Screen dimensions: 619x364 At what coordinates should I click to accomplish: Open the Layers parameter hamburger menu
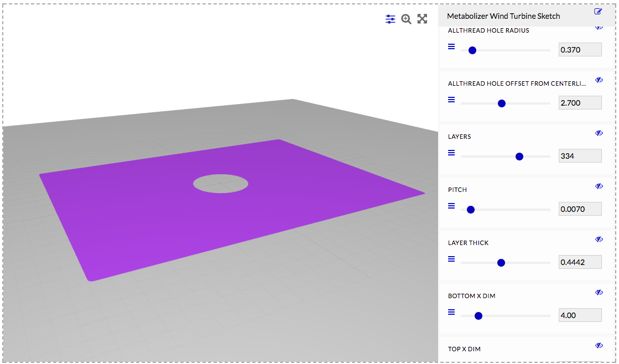[x=451, y=153]
